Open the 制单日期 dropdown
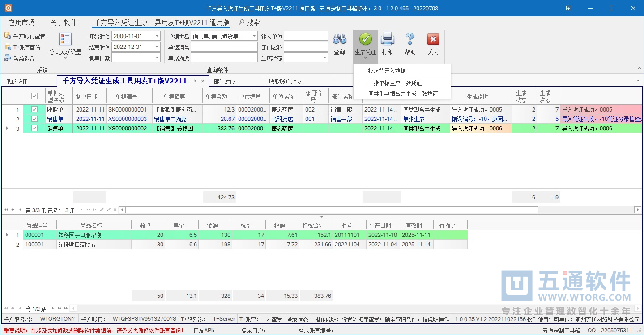Viewport: 644px width, 335px height. 157,58
